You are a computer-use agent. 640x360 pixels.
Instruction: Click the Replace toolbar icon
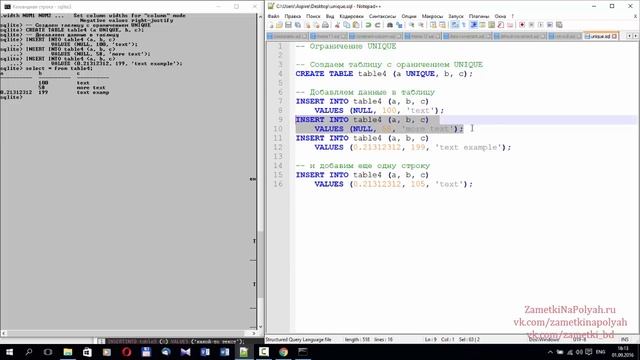[399, 25]
